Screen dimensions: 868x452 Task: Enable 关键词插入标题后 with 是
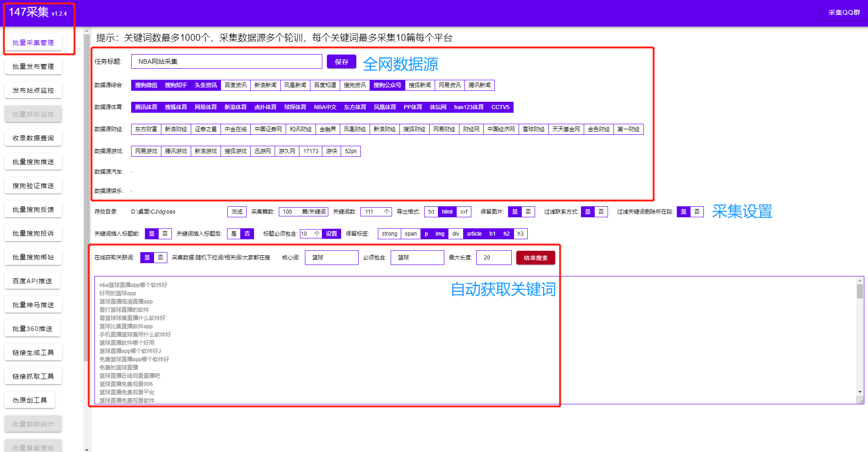point(234,233)
